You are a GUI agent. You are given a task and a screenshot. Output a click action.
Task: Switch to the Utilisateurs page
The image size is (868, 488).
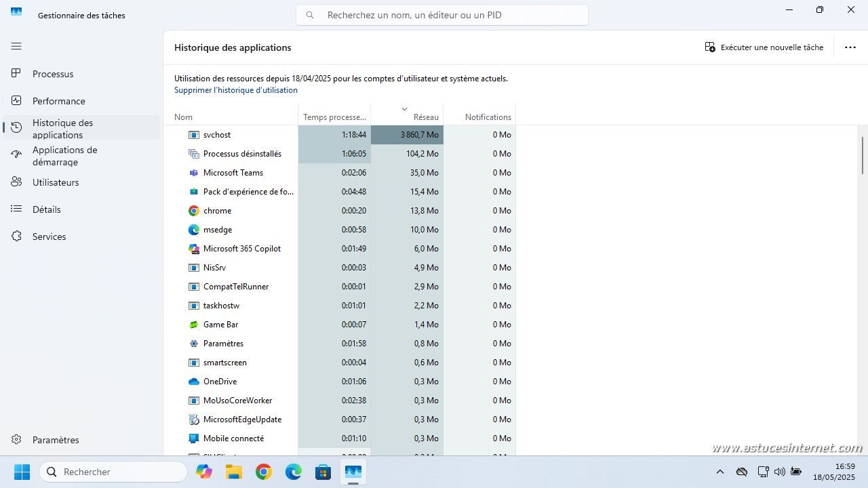pyautogui.click(x=81, y=182)
